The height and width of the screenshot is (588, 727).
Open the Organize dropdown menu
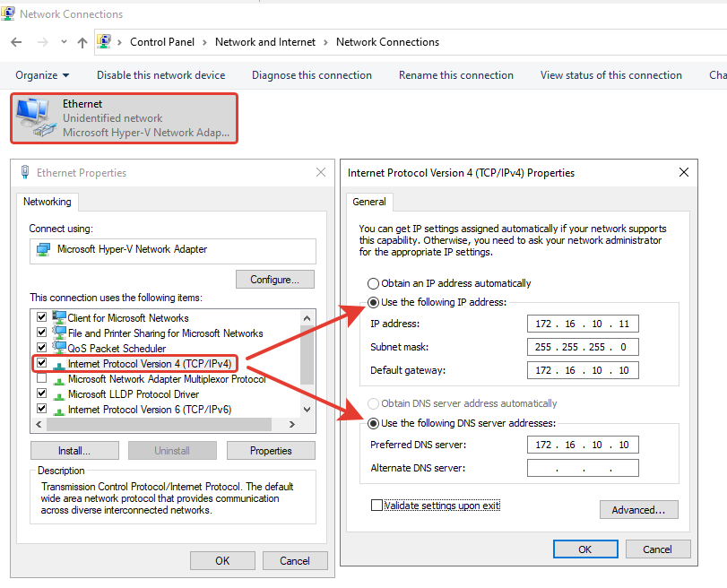[x=42, y=75]
